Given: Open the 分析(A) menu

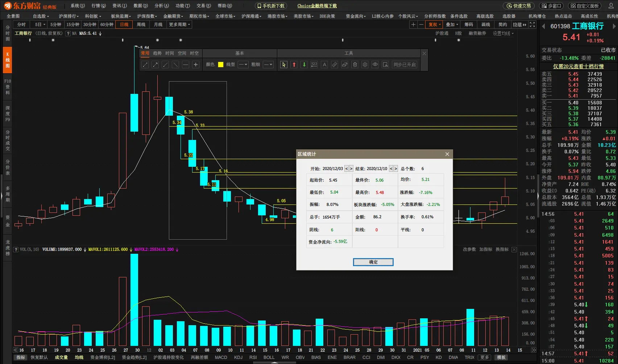Looking at the screenshot, I should pos(162,6).
